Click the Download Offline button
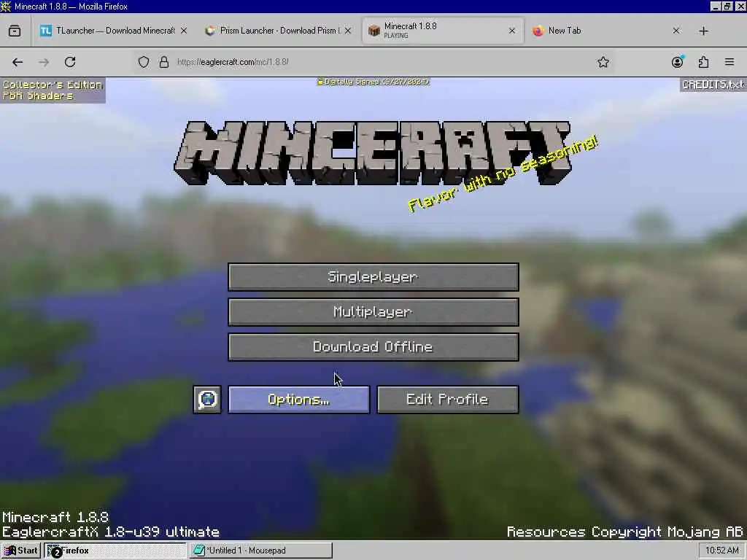This screenshot has height=560, width=747. pyautogui.click(x=373, y=346)
